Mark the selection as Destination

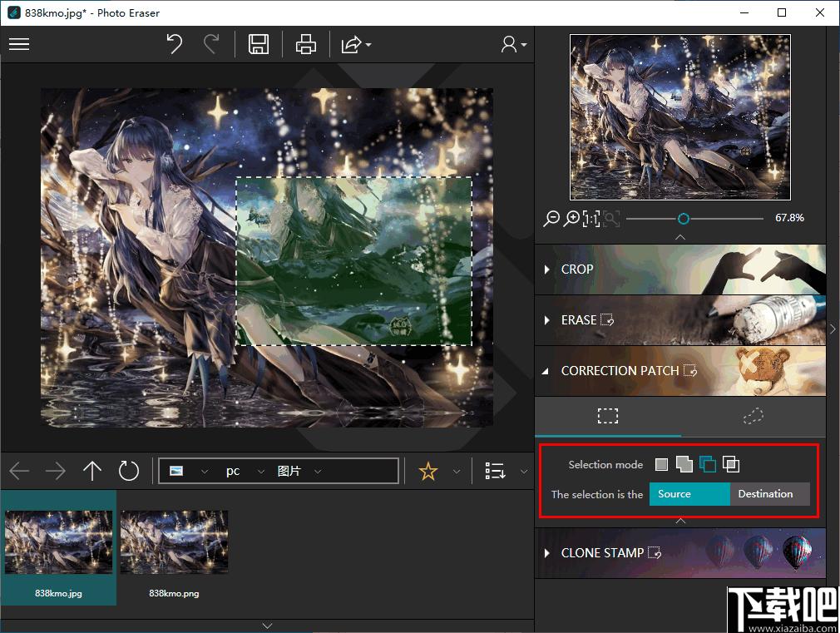pyautogui.click(x=770, y=493)
